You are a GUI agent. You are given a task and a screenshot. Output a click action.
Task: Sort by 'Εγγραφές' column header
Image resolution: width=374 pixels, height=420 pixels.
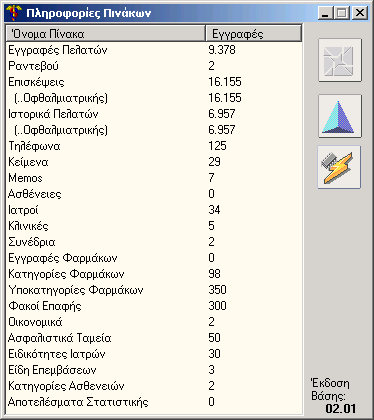253,34
